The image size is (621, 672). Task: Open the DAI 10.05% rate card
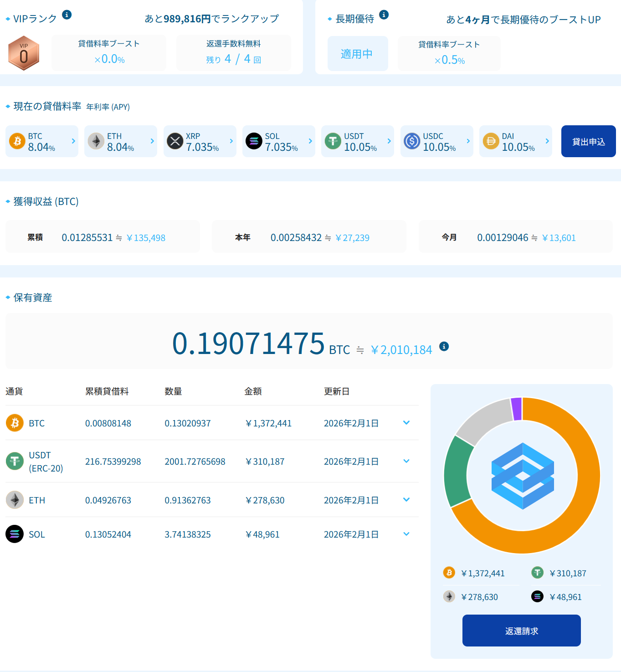tap(515, 141)
